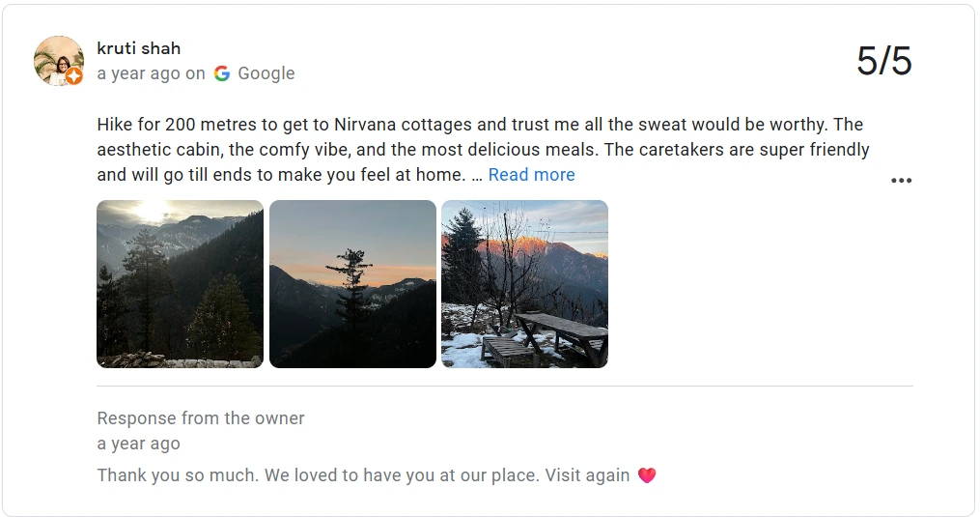Click the 5/5 rating score

click(x=883, y=61)
